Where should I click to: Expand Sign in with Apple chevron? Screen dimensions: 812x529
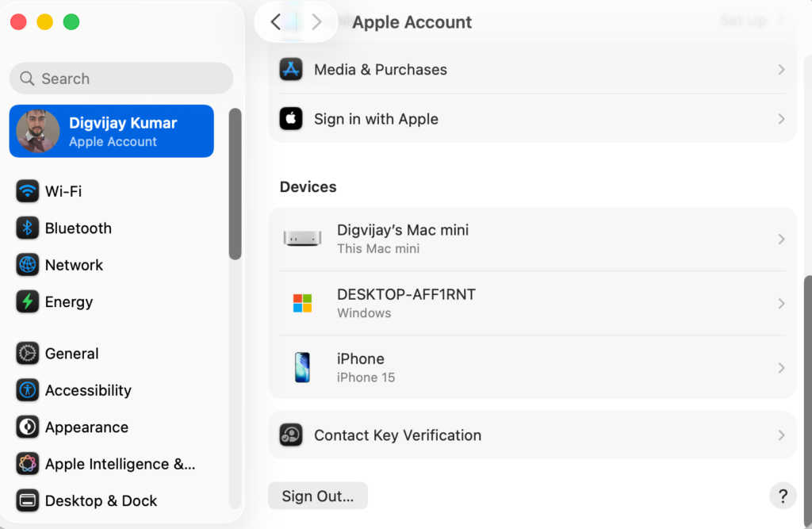[781, 119]
